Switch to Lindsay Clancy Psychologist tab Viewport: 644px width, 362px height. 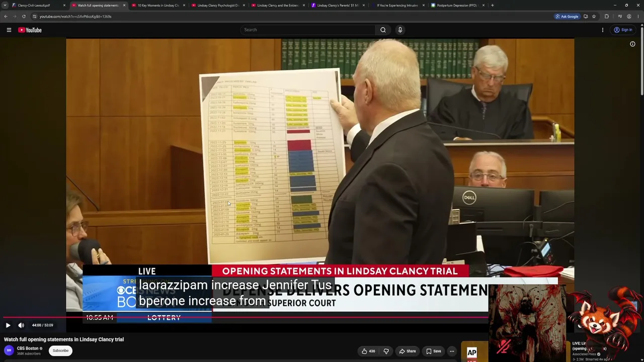[x=218, y=6]
